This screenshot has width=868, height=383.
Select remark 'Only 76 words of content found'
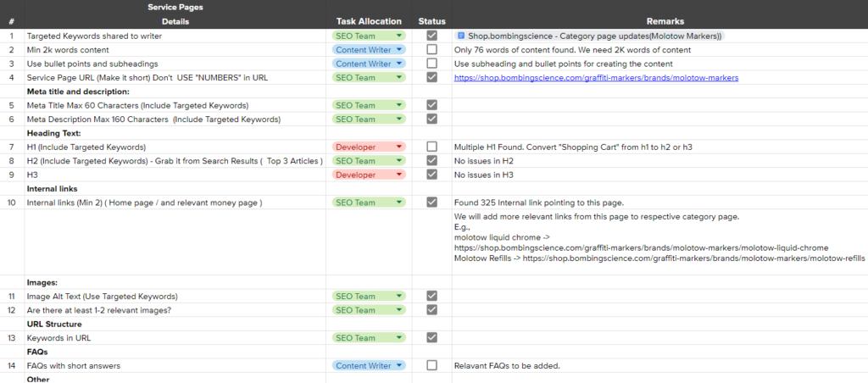point(659,50)
